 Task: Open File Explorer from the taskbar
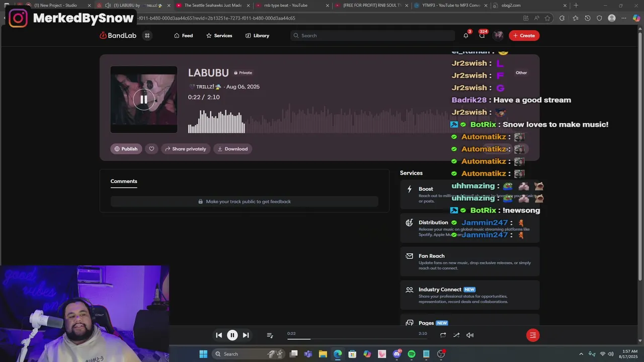(323, 354)
